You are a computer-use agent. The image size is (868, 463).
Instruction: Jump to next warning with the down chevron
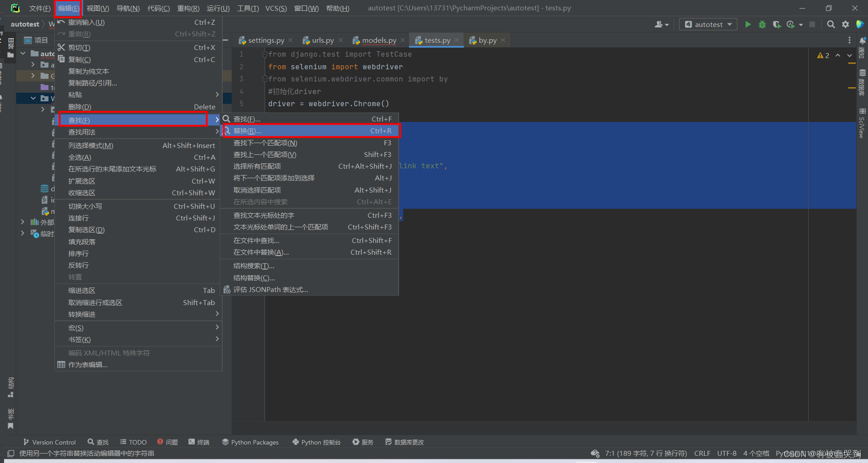[x=850, y=55]
